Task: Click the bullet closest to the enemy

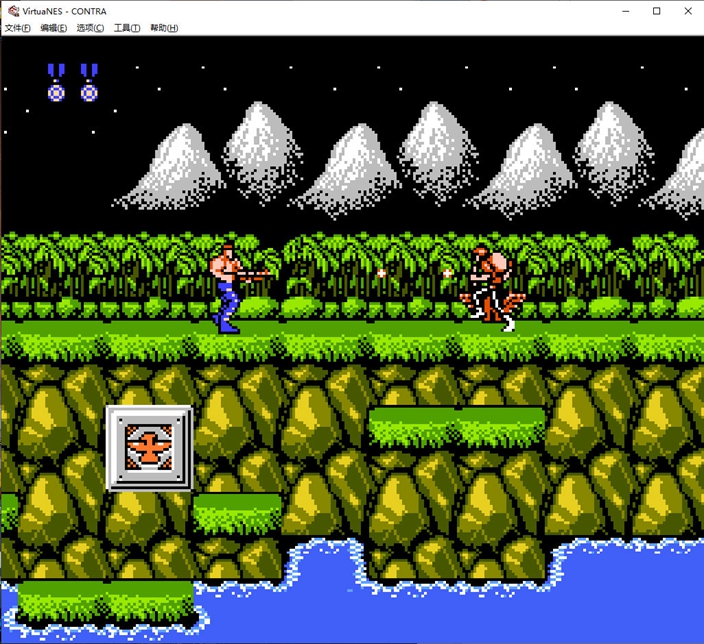Action: pos(447,273)
